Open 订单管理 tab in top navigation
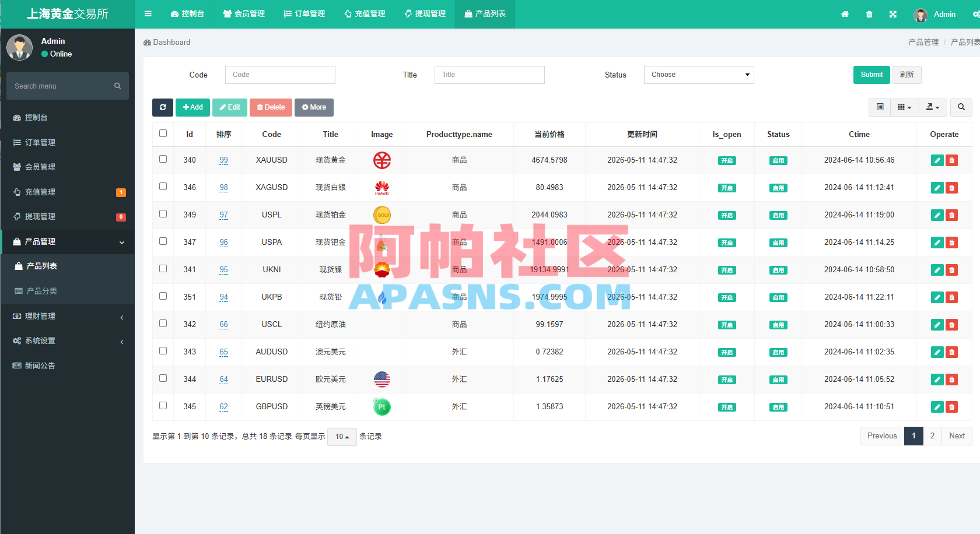Screen dimensions: 980x534 click(304, 14)
